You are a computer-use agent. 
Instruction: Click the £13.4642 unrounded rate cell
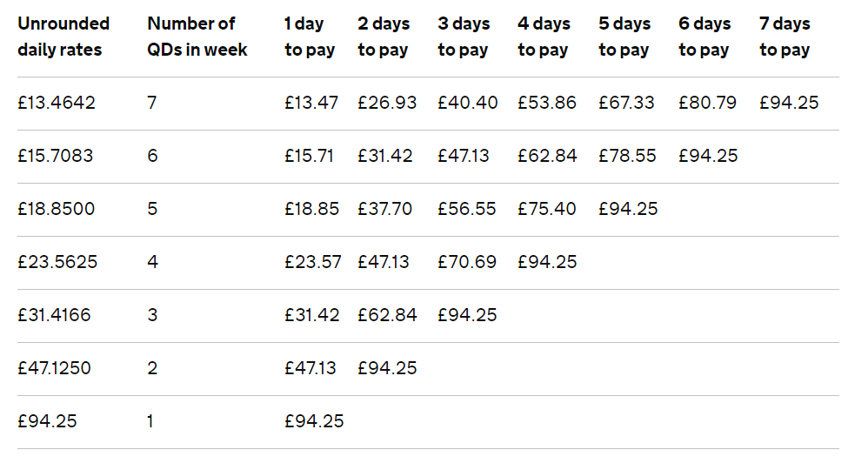tap(57, 103)
